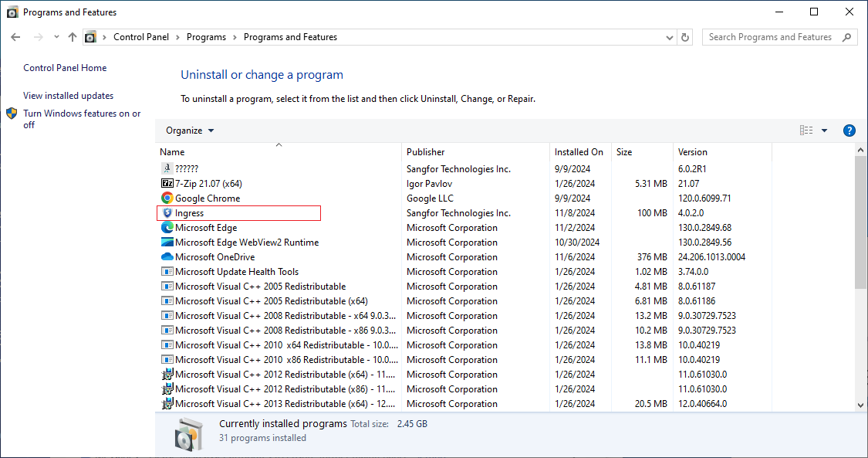Sort list by Publisher column header

click(426, 152)
